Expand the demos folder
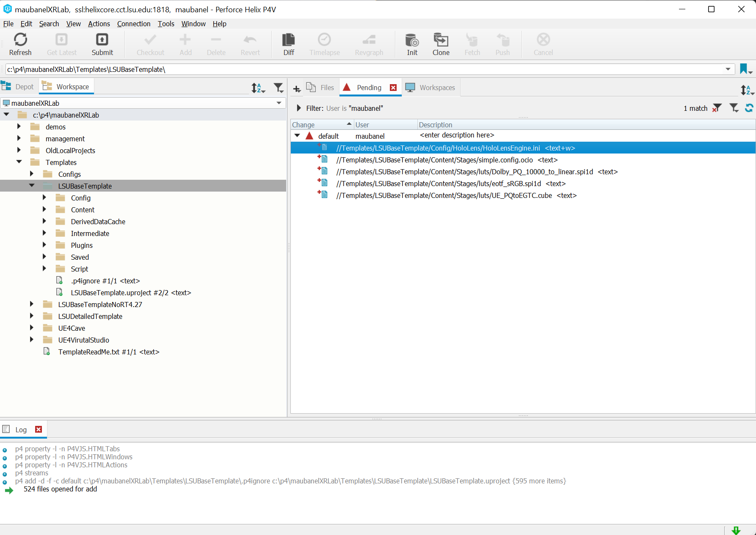The height and width of the screenshot is (535, 756). click(19, 126)
